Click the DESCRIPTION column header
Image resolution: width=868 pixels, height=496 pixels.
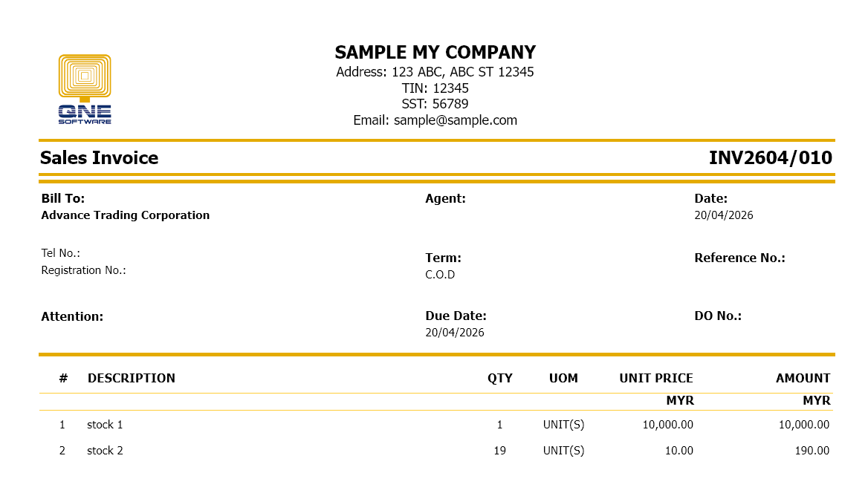[x=132, y=378]
